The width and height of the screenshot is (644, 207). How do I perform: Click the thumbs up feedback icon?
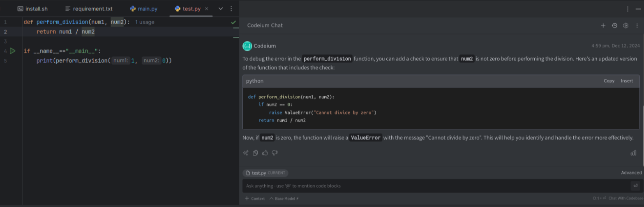coord(265,153)
